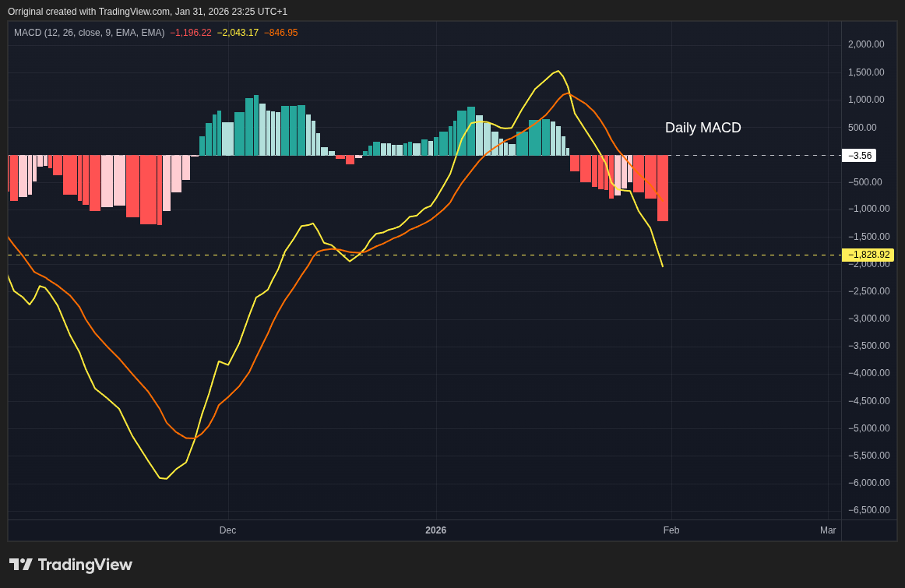Image resolution: width=905 pixels, height=588 pixels.
Task: Click the Mar label on time axis
Action: [x=828, y=530]
